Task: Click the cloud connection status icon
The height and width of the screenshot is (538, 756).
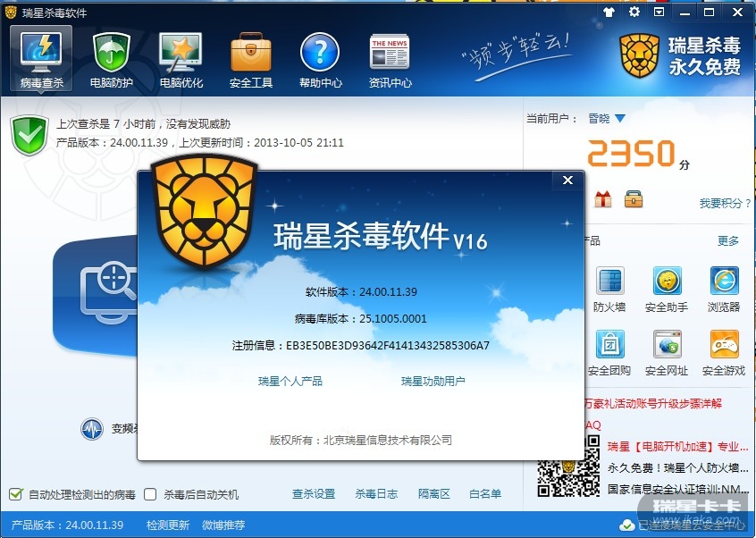Action: click(626, 525)
